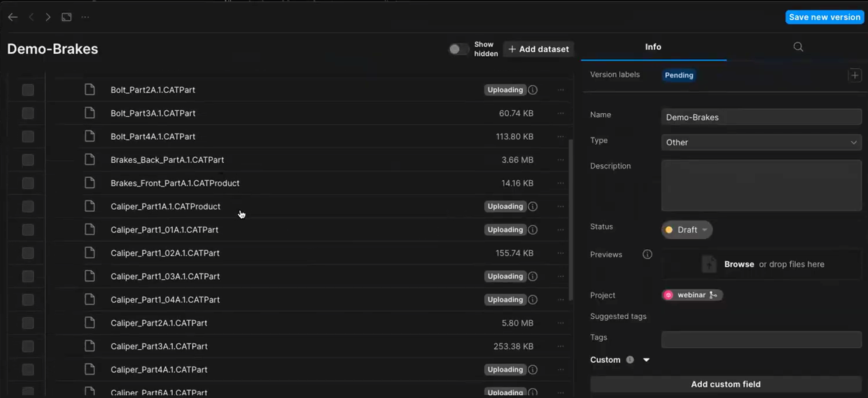Toggle the Show hidden switch
The width and height of the screenshot is (868, 398).
pyautogui.click(x=459, y=49)
